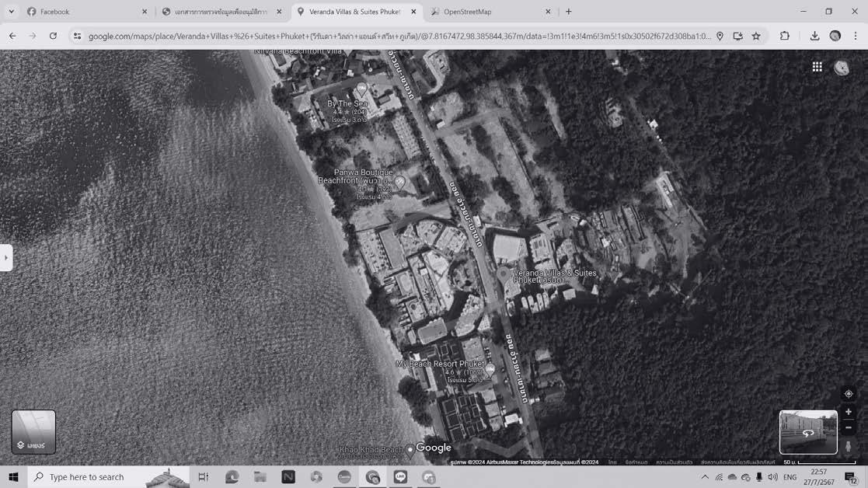The height and width of the screenshot is (488, 868).
Task: Go back to the previous page
Action: click(12, 36)
